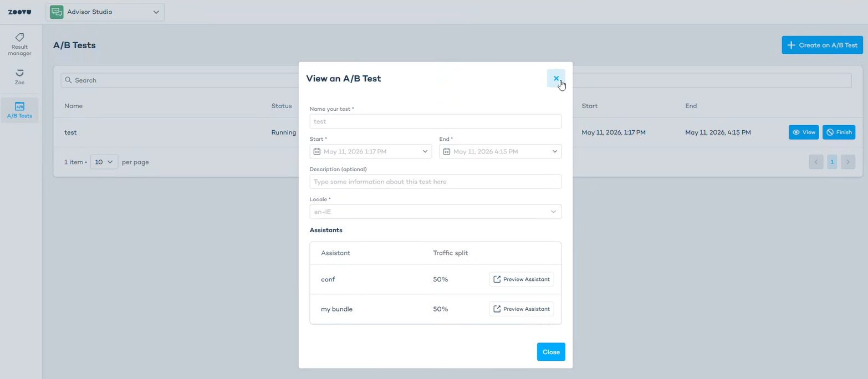Click the Assistant column header
This screenshot has width=868, height=379.
click(x=335, y=253)
